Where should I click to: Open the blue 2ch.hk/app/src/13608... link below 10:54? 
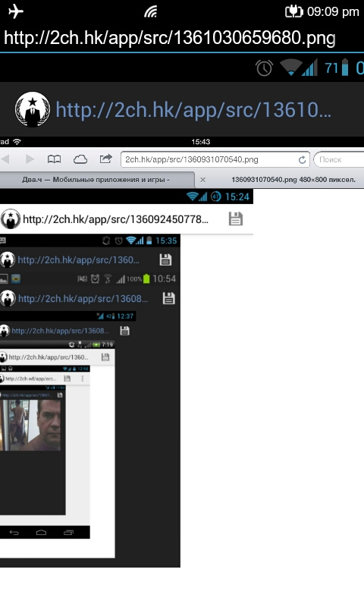tap(83, 298)
